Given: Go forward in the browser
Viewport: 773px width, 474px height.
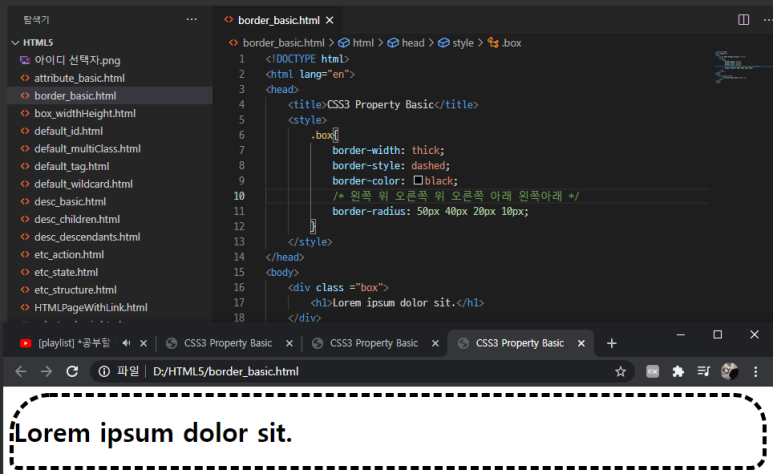Looking at the screenshot, I should [46, 371].
